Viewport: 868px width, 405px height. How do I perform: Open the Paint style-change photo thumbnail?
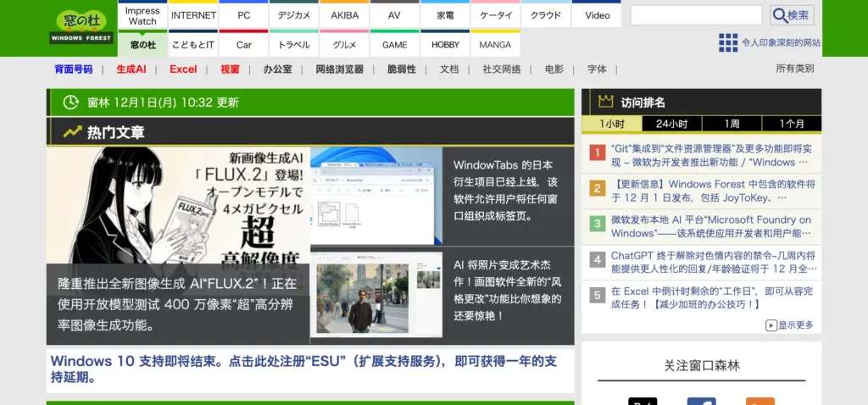tap(376, 296)
